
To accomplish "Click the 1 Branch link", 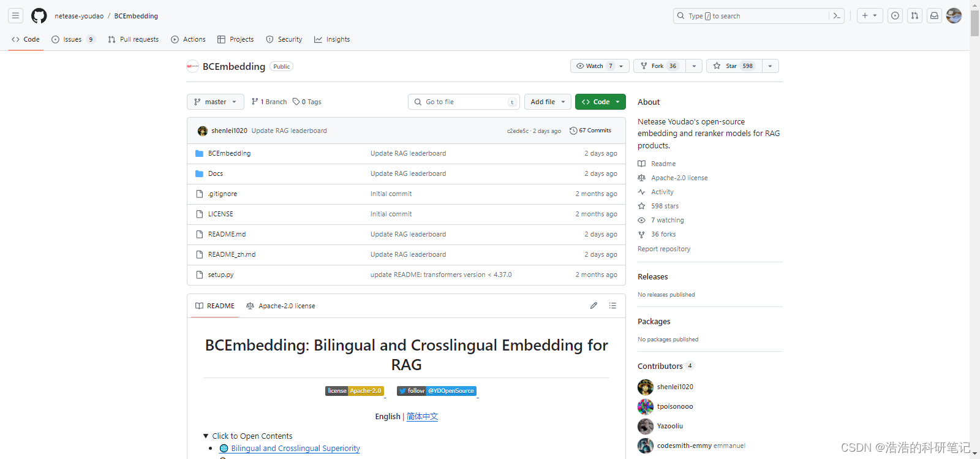I will click(x=269, y=102).
